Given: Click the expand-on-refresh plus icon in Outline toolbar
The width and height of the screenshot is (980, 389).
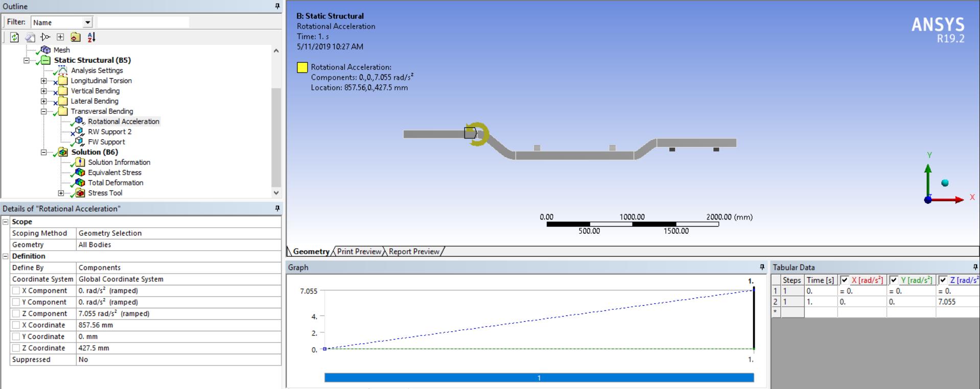Looking at the screenshot, I should [60, 37].
